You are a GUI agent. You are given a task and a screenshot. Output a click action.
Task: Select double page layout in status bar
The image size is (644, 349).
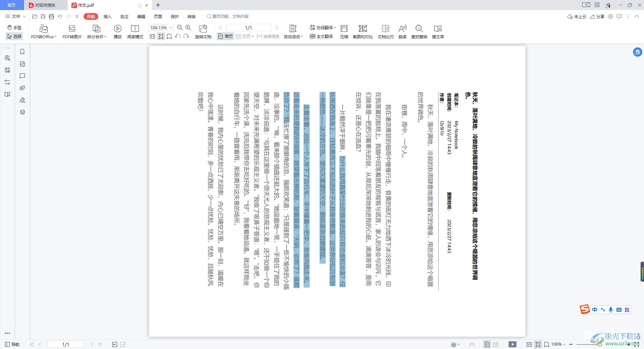[496, 344]
